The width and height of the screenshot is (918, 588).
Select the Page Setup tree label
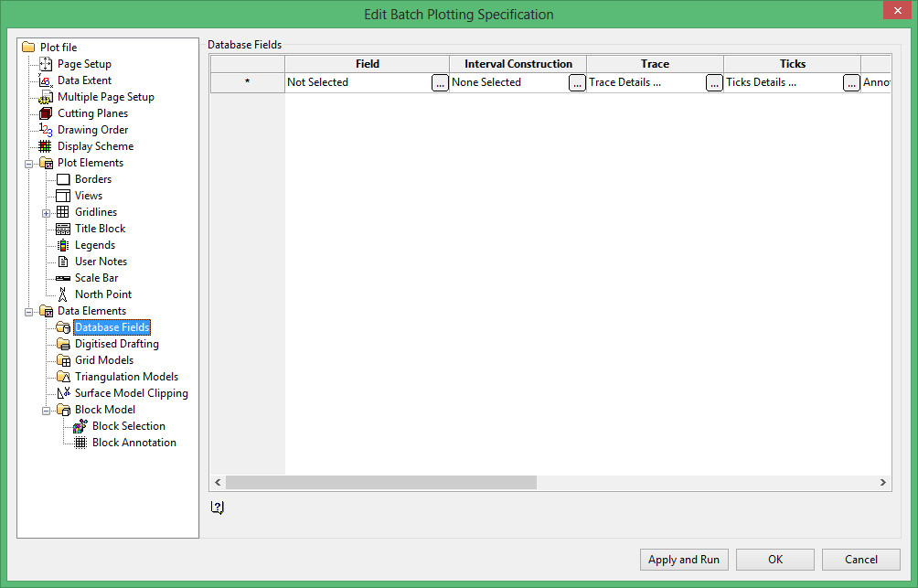[84, 64]
